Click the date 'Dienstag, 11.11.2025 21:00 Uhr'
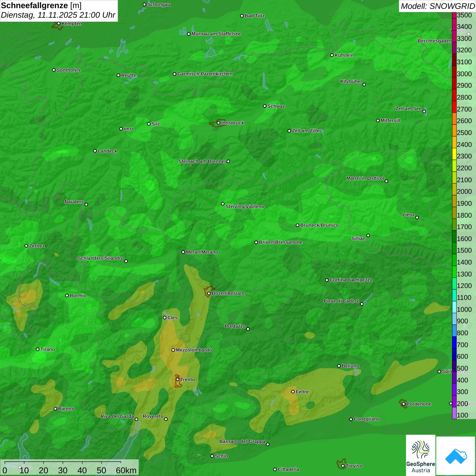The image size is (476, 476). click(58, 15)
